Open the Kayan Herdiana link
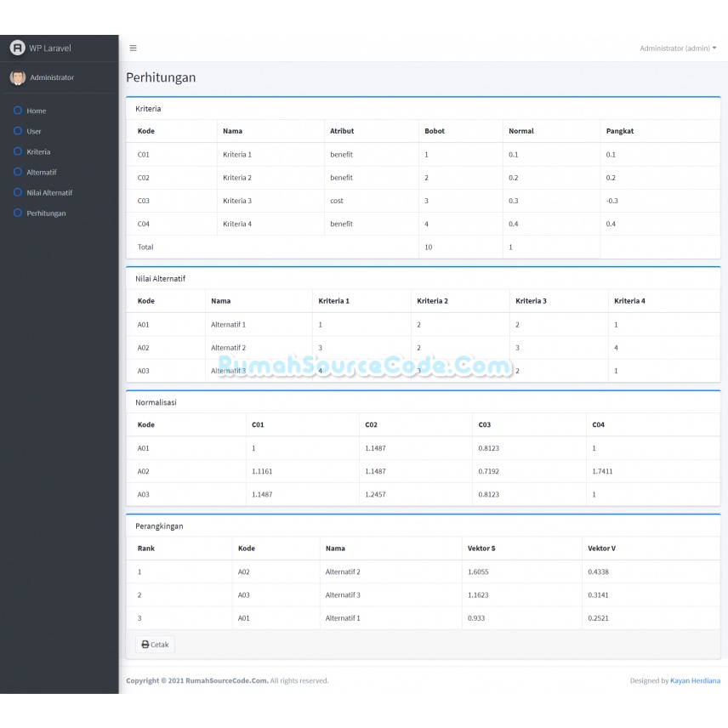The image size is (728, 728). coord(695,680)
